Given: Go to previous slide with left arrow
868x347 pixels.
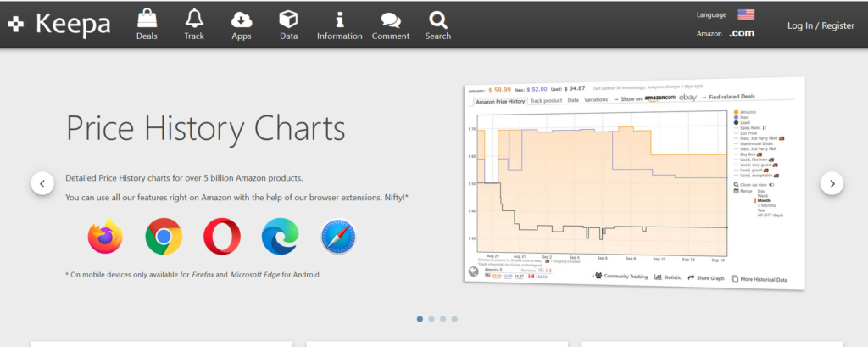Looking at the screenshot, I should click(x=42, y=183).
